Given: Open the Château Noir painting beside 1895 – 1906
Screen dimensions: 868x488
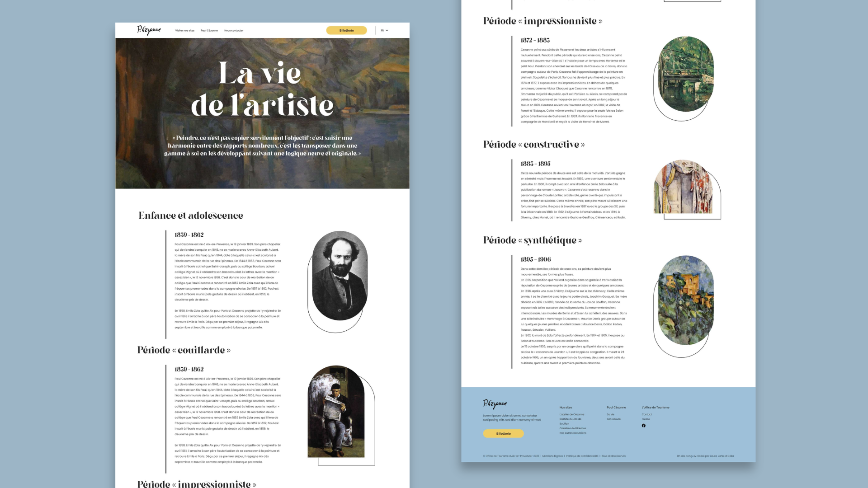Looking at the screenshot, I should [686, 300].
